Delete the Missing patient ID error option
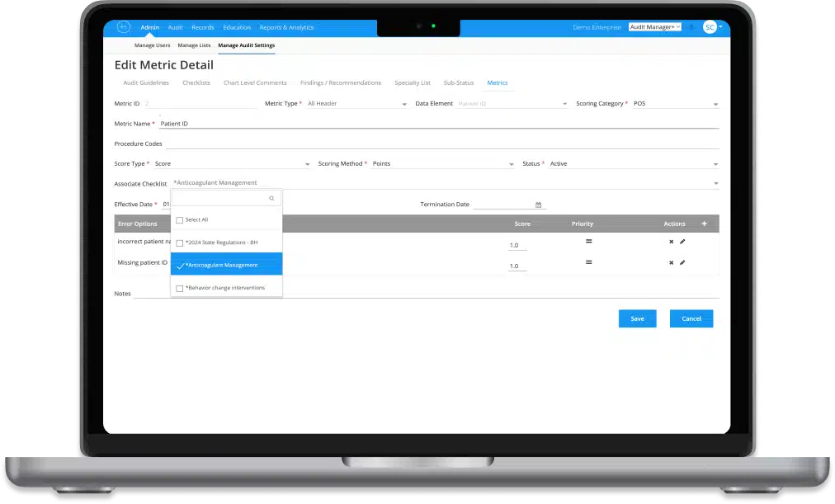835x504 pixels. 671,262
